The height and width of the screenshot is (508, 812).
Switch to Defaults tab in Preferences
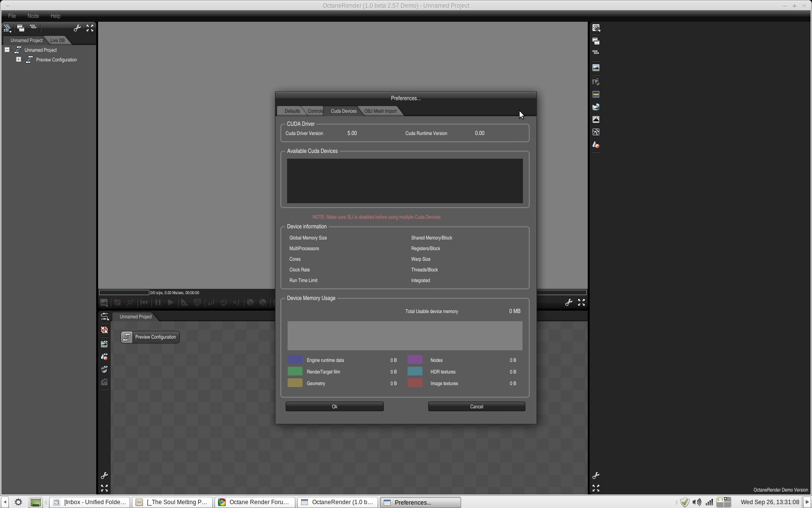[292, 111]
